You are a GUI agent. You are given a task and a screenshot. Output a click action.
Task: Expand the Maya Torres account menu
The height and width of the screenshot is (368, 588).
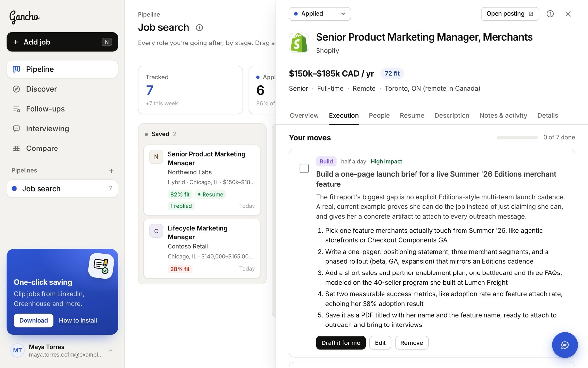pyautogui.click(x=111, y=351)
